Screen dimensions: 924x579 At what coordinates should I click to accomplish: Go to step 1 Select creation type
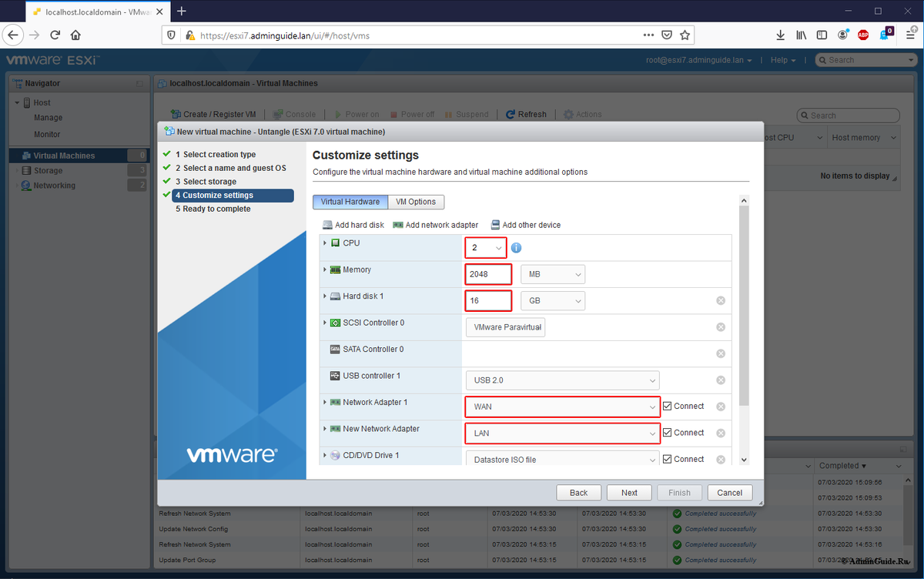pos(215,155)
